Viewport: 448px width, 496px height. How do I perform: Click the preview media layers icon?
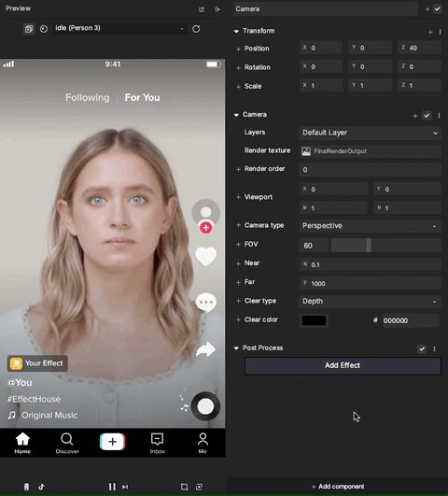point(29,29)
